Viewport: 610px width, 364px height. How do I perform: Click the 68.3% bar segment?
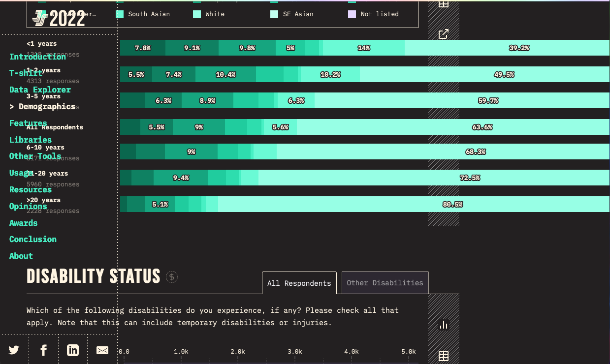pos(443,152)
